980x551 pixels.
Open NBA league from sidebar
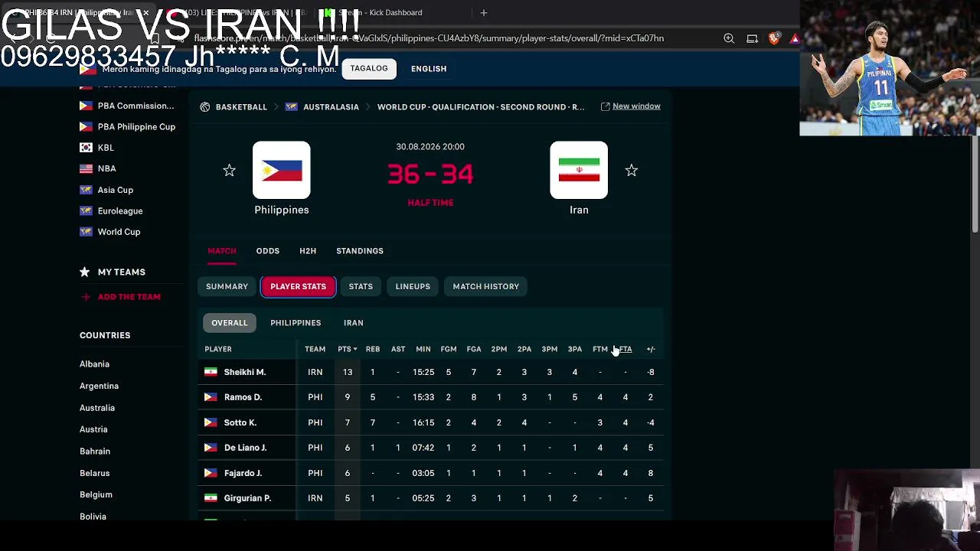pyautogui.click(x=106, y=168)
